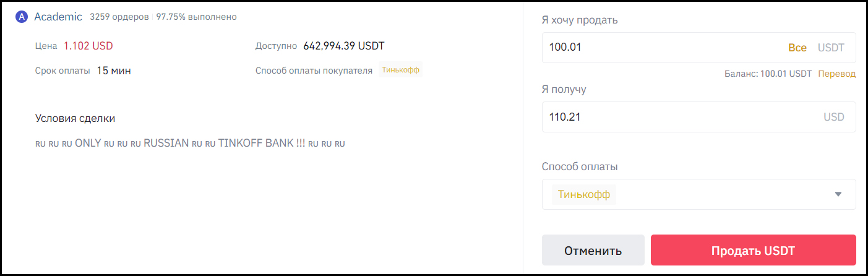The image size is (868, 276).
Task: Click the 3259 ордеров order count
Action: [119, 17]
